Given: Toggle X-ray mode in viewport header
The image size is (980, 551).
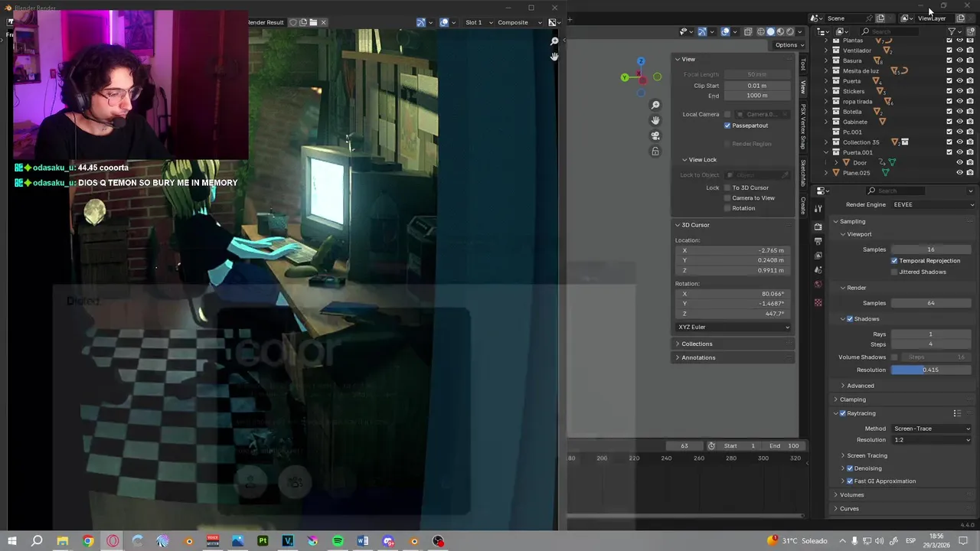Looking at the screenshot, I should click(x=750, y=31).
